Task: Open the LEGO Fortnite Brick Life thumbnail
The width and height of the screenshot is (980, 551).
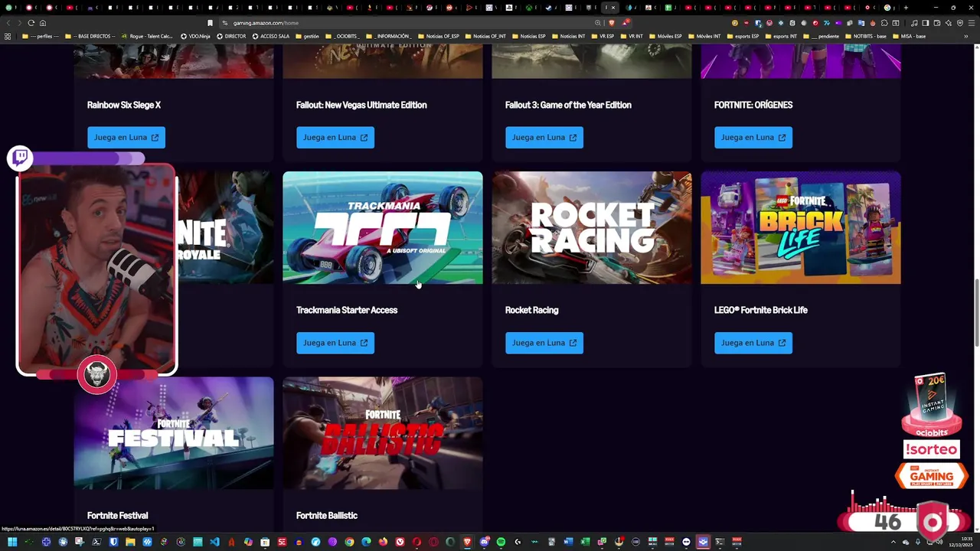Action: [801, 227]
